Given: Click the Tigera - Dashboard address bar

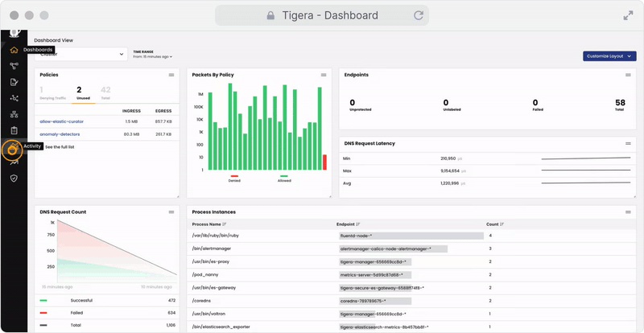Looking at the screenshot, I should coord(322,15).
